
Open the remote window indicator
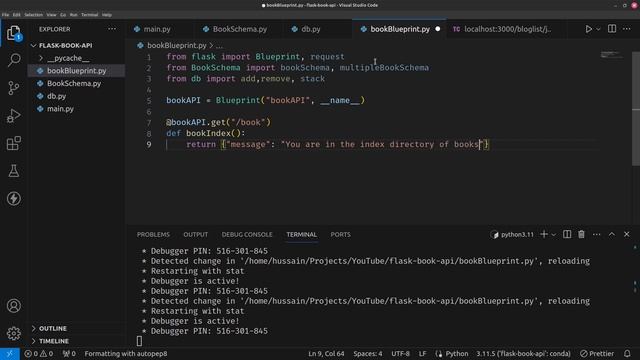[9, 353]
